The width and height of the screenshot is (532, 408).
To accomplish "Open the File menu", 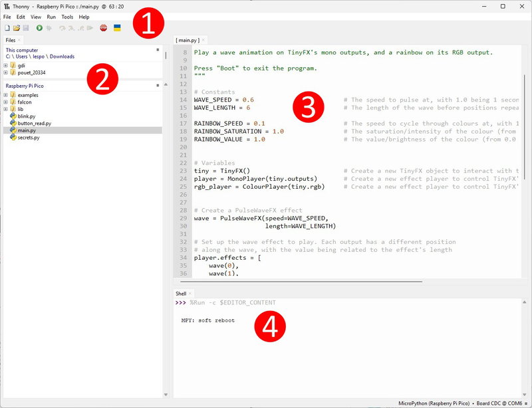I will click(x=7, y=17).
